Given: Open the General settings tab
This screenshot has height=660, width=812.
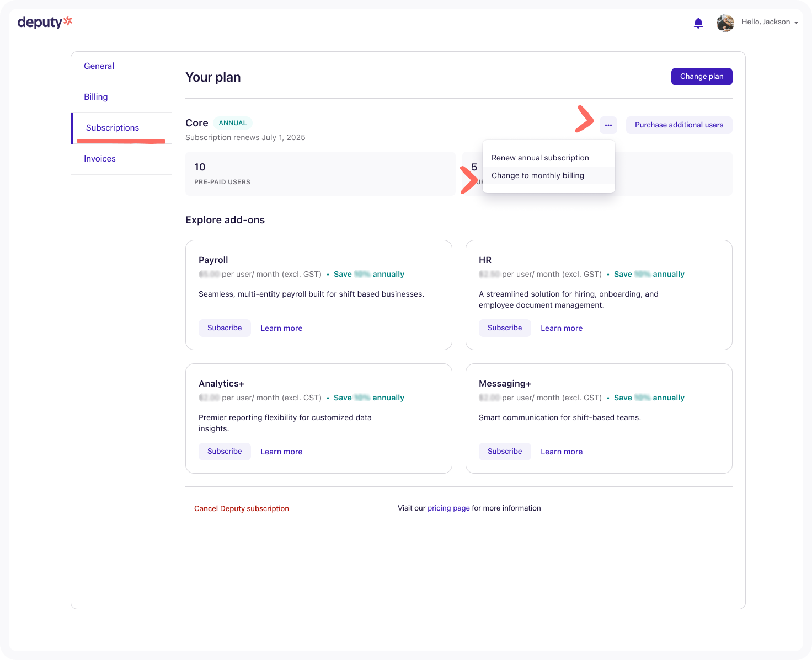Looking at the screenshot, I should pos(99,66).
